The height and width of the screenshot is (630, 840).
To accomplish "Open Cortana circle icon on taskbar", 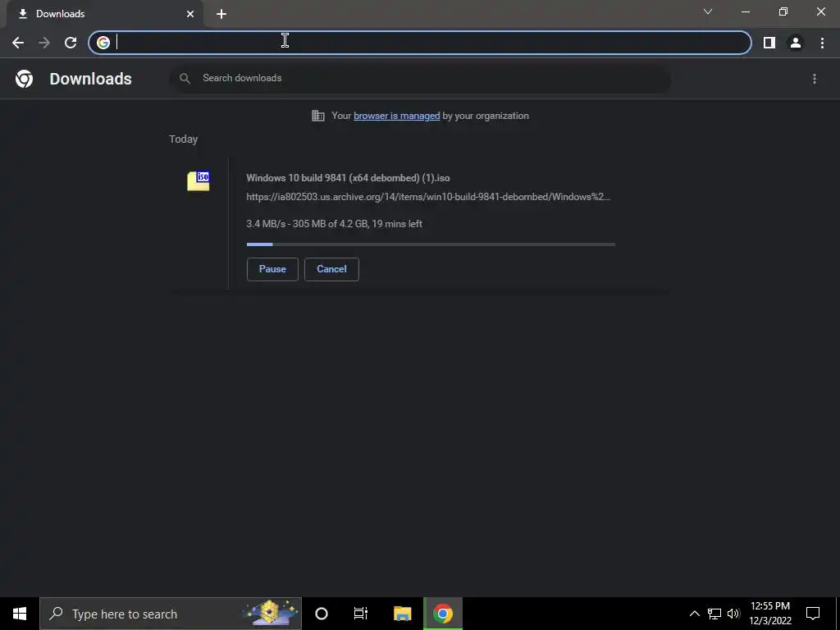I will (x=322, y=614).
